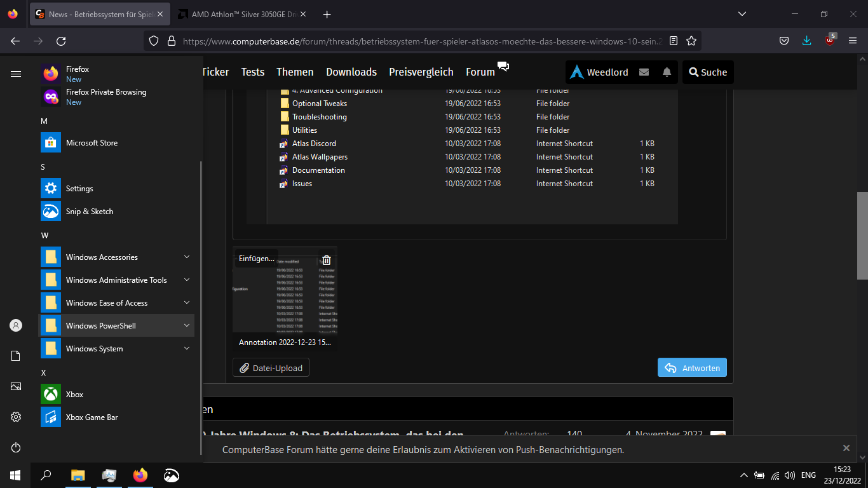Launch Firefox Private Browsing from Start menu

click(x=117, y=97)
